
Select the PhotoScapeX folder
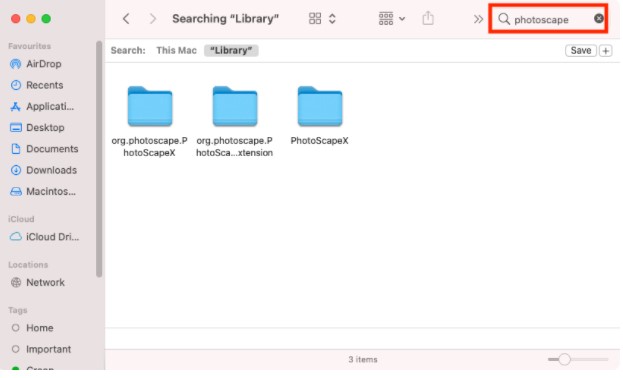coord(319,115)
